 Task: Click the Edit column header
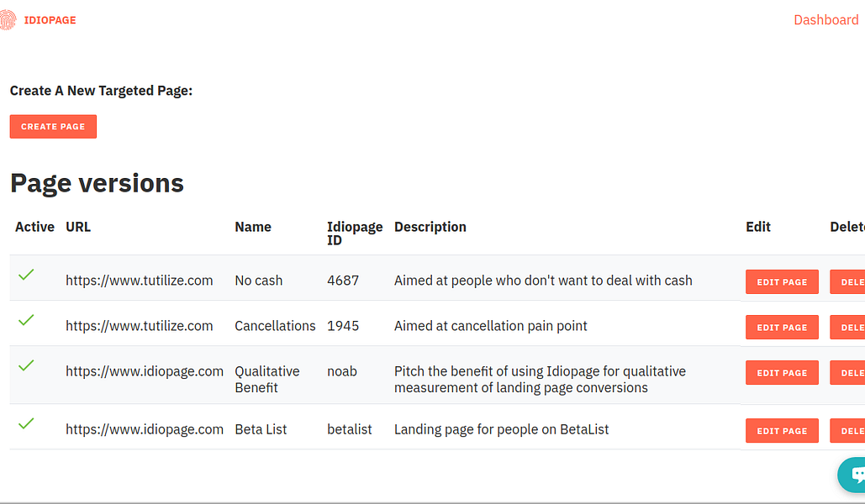point(758,227)
